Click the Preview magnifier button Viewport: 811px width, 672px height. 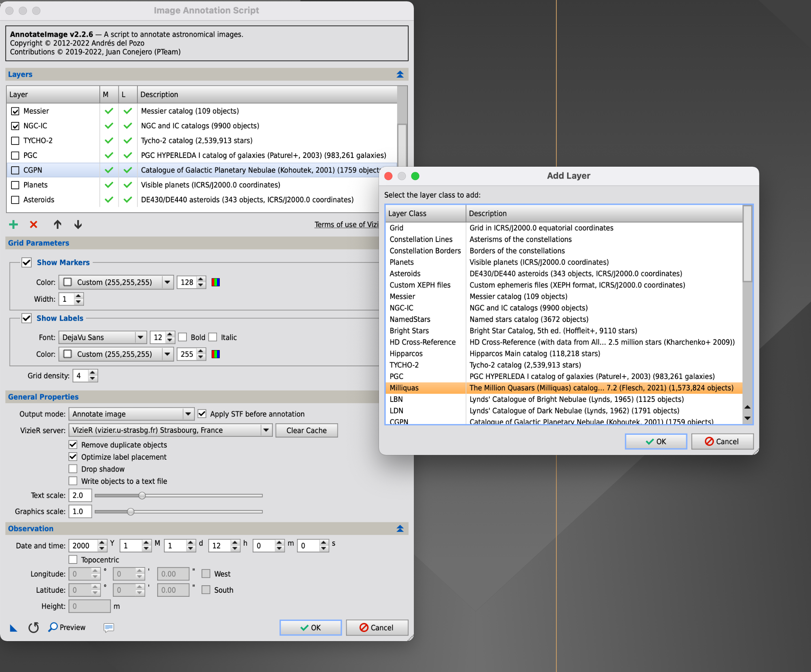67,627
